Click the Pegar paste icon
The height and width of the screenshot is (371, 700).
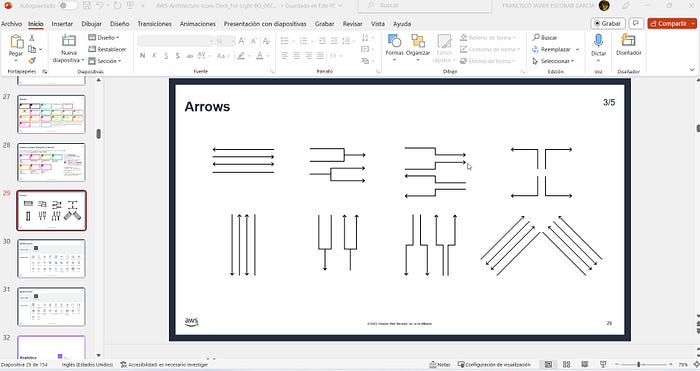17,42
